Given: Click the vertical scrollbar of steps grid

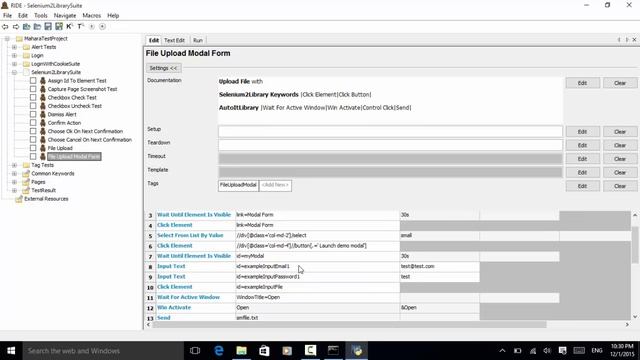Looking at the screenshot, I should pos(635,245).
